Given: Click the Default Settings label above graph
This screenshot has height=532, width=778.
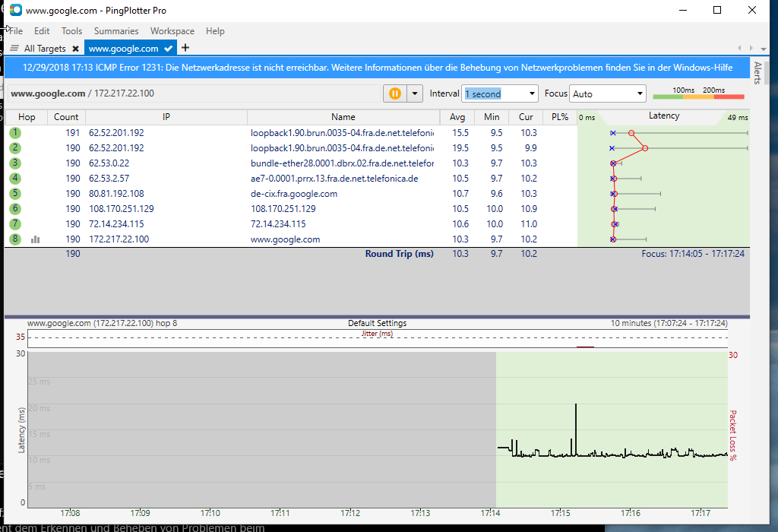Looking at the screenshot, I should tap(377, 323).
